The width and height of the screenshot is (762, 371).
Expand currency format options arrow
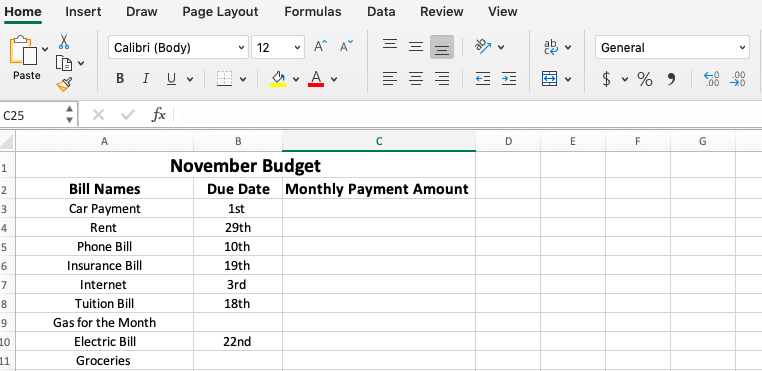pyautogui.click(x=625, y=79)
